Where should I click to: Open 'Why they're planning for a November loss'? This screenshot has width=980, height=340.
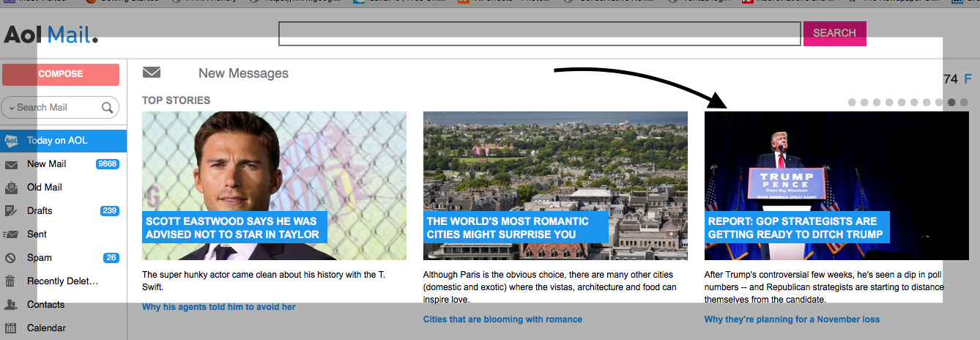pyautogui.click(x=792, y=319)
